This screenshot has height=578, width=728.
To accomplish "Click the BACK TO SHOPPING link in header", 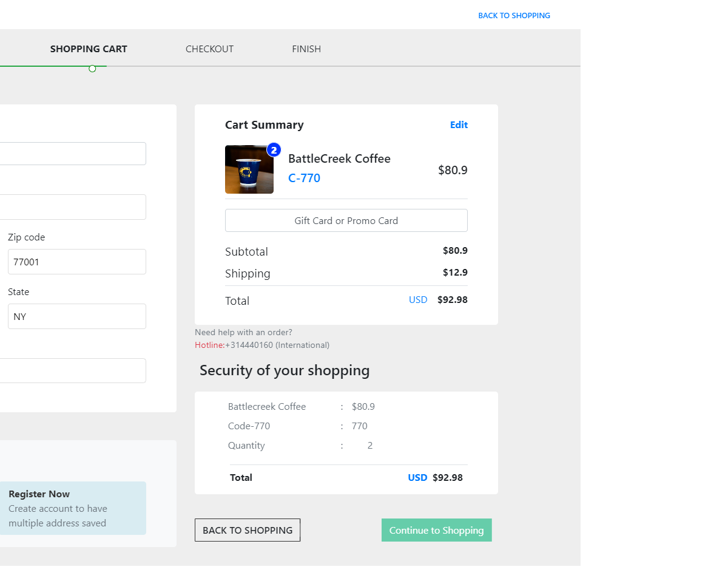I will [514, 16].
